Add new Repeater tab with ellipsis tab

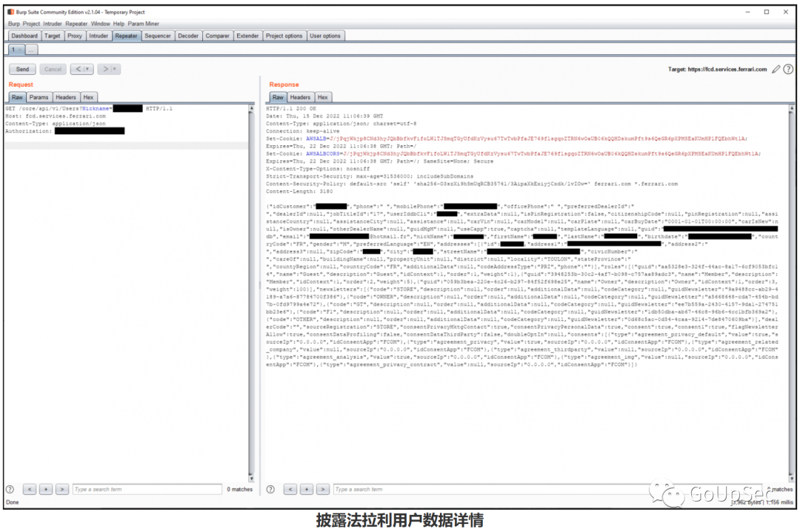pos(32,50)
